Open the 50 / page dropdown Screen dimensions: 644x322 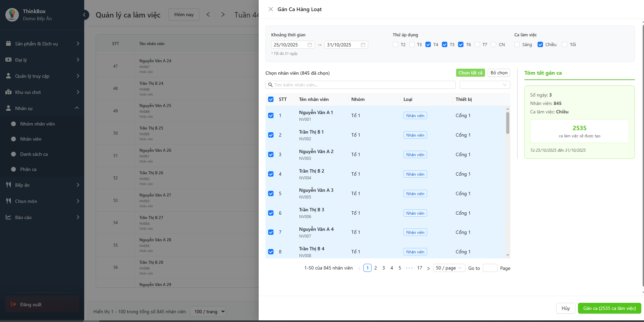pyautogui.click(x=449, y=268)
